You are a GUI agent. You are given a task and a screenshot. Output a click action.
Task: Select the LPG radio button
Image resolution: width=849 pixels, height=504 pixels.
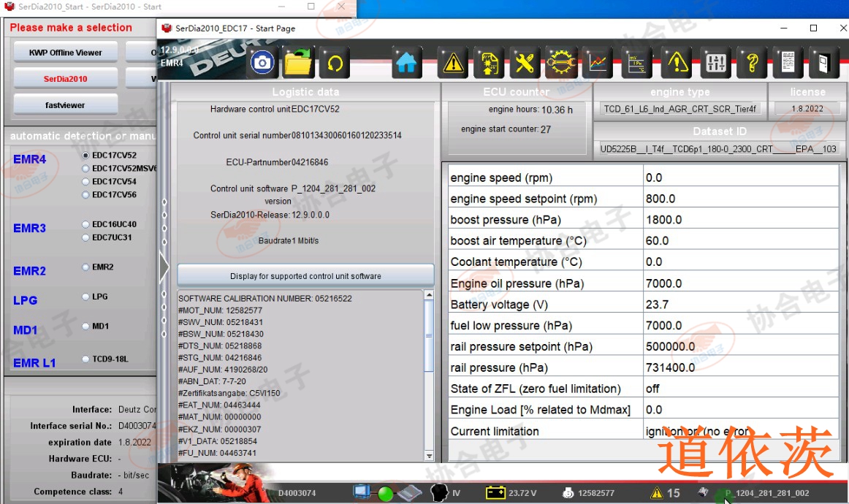(x=85, y=297)
